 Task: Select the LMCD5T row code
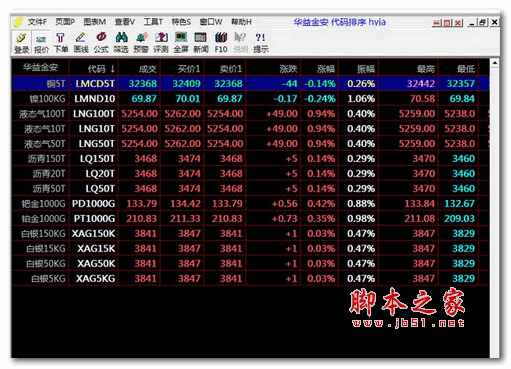[x=95, y=83]
